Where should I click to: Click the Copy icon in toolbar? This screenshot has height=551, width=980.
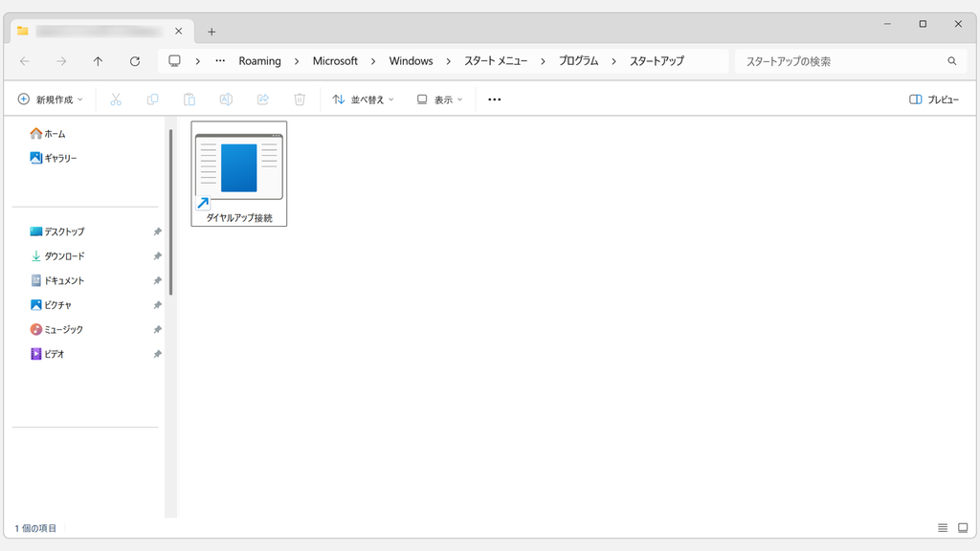(x=152, y=99)
